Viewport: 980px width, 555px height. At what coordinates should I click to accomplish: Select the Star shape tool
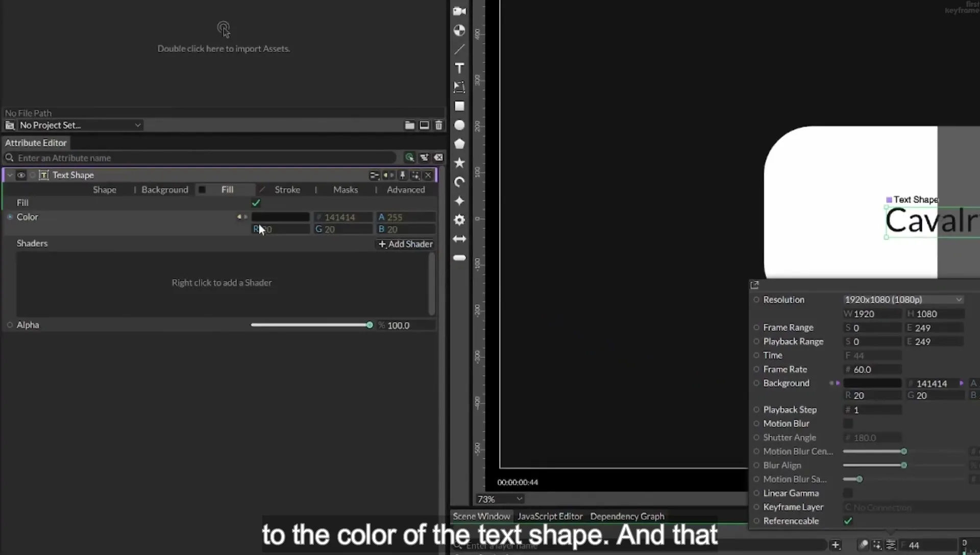click(x=459, y=163)
